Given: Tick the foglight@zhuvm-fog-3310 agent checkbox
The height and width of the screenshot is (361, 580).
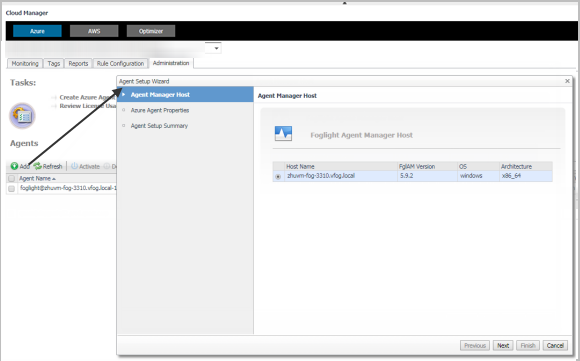Looking at the screenshot, I should (11, 189).
